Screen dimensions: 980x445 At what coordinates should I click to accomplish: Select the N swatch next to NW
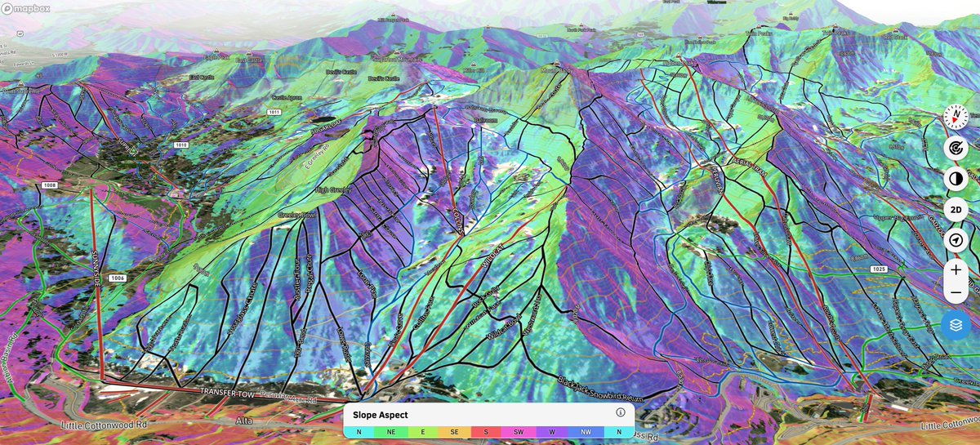[618, 431]
